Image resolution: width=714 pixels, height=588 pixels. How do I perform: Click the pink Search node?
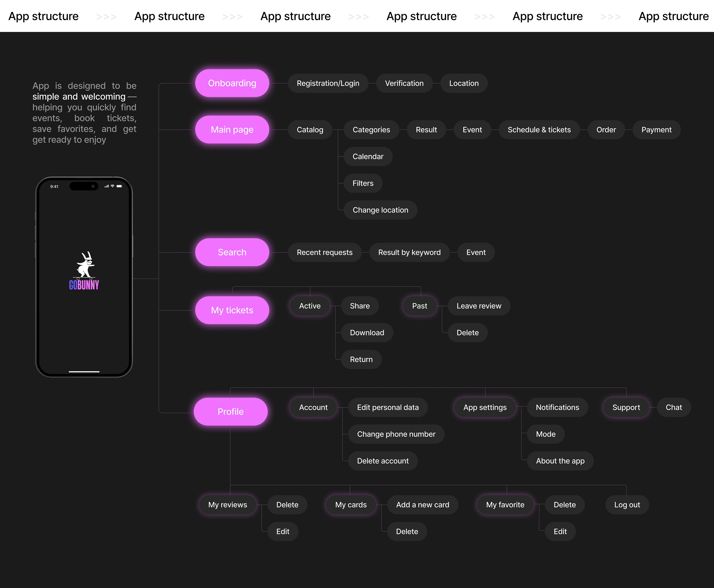232,252
